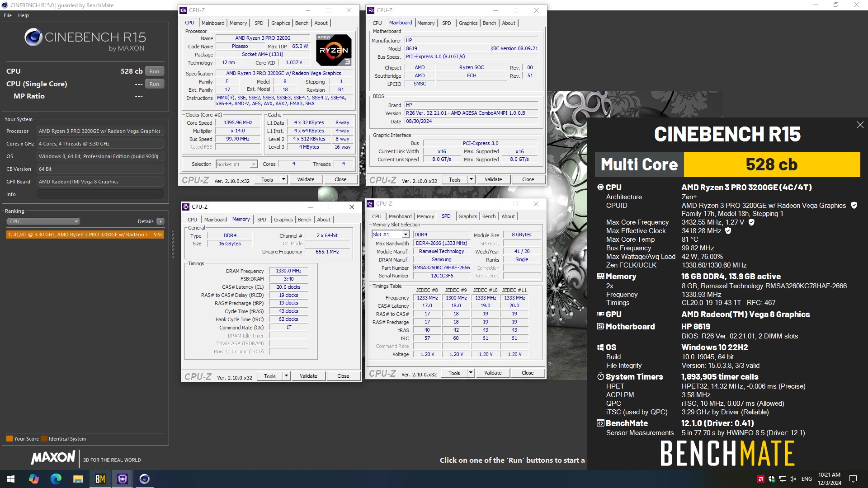Close the BenchMate result overlay with the X

[860, 125]
